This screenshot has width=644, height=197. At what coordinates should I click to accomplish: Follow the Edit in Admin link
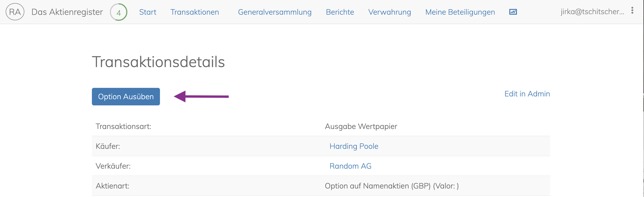527,94
